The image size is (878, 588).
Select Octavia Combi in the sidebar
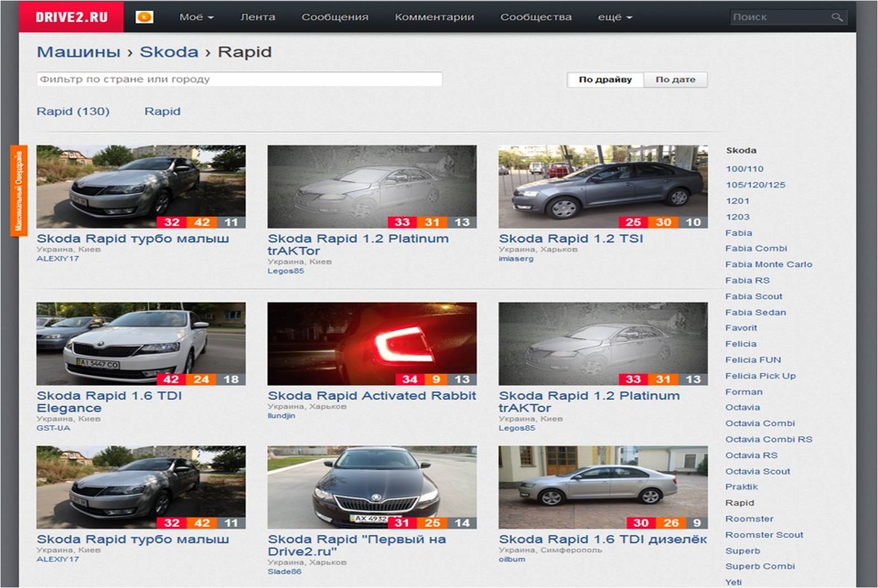click(760, 423)
